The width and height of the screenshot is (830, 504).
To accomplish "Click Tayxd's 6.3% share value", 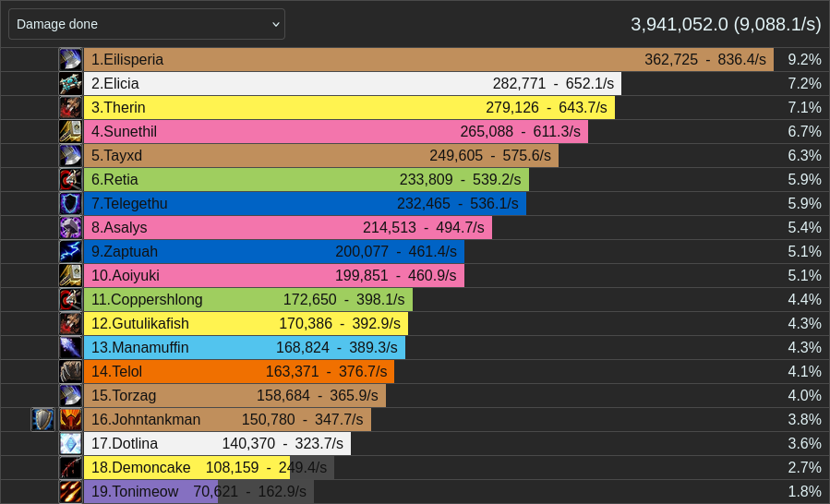I will (804, 156).
